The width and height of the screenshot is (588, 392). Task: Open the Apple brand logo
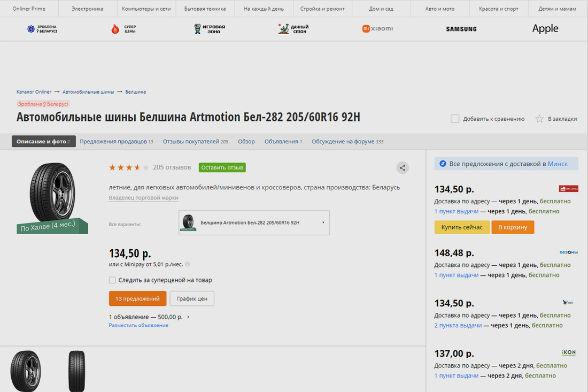pyautogui.click(x=545, y=29)
